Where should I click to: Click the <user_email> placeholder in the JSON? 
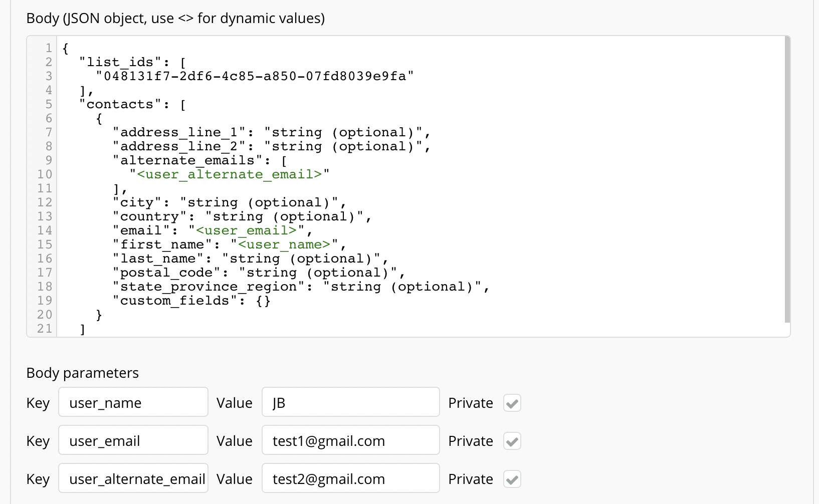coord(246,230)
